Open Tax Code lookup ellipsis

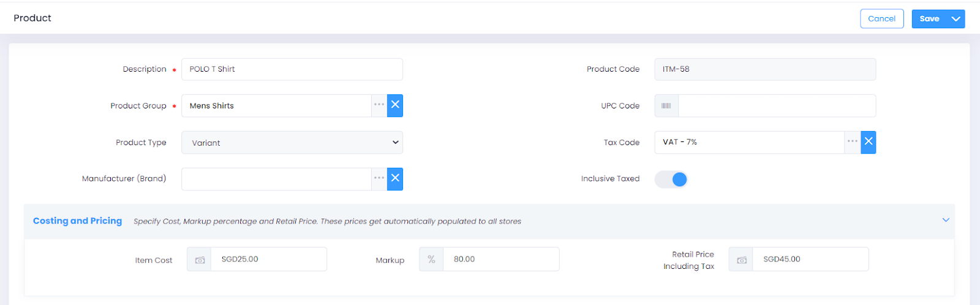(853, 142)
